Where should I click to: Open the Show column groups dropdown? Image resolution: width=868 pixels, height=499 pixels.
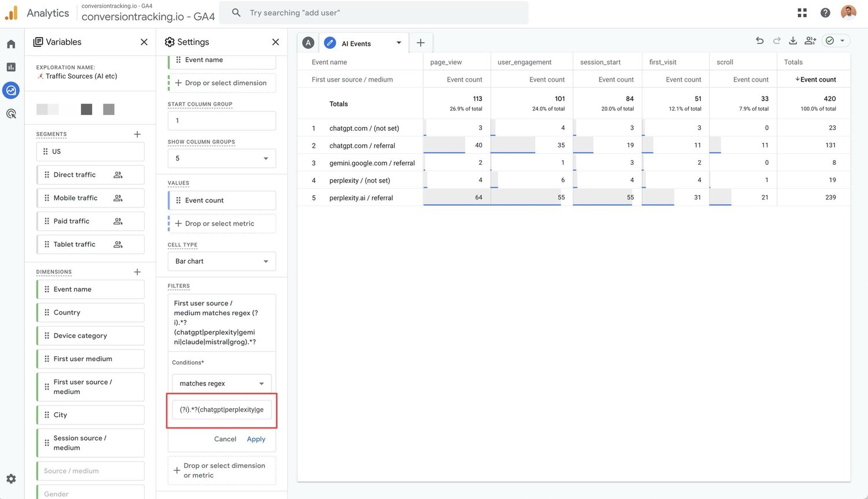pyautogui.click(x=222, y=158)
